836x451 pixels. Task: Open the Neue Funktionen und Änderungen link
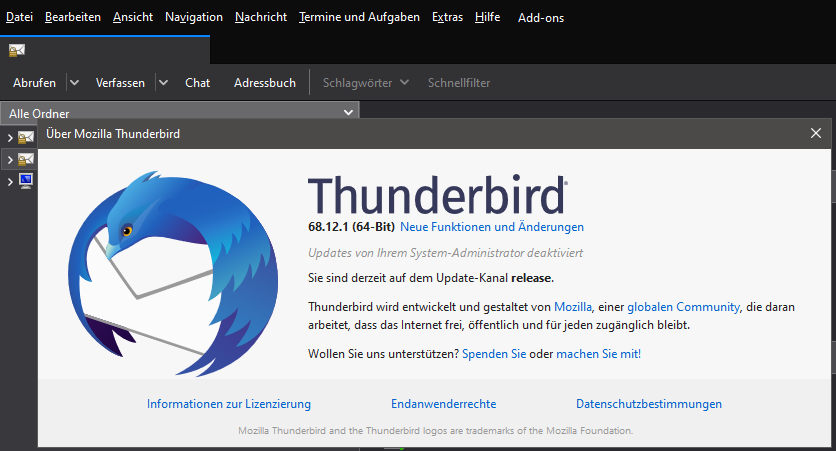pos(492,227)
